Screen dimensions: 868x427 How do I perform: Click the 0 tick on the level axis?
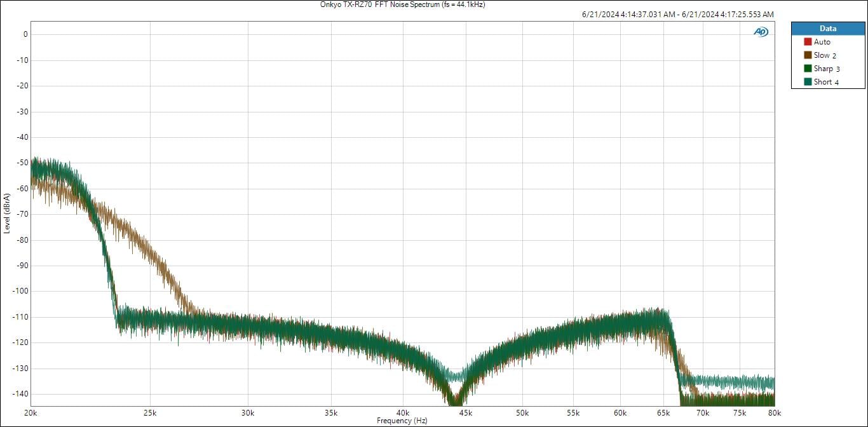click(25, 34)
